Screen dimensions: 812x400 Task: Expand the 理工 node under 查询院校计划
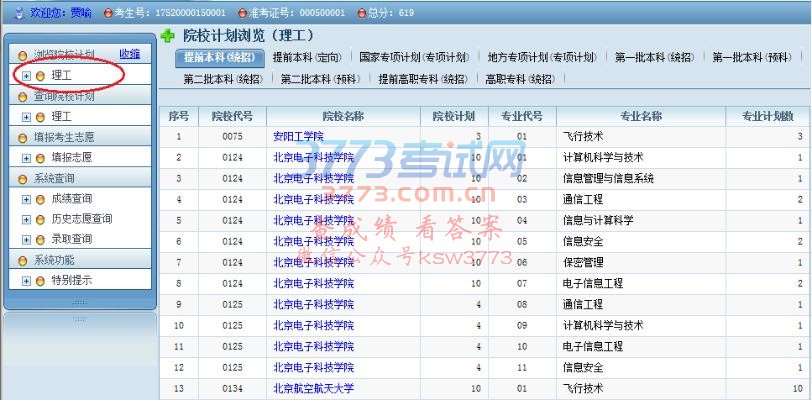pos(26,117)
